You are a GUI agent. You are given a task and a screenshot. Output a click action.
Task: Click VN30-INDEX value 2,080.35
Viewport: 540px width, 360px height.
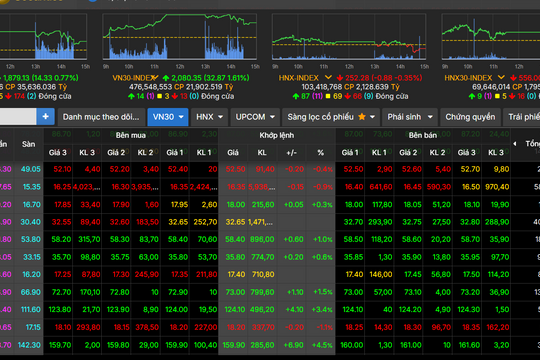pos(187,78)
